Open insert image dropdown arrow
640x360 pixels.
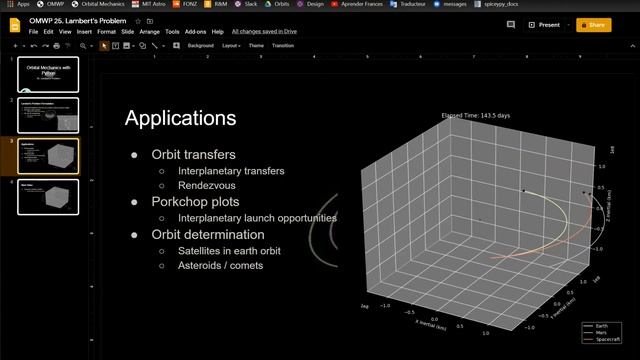point(133,46)
